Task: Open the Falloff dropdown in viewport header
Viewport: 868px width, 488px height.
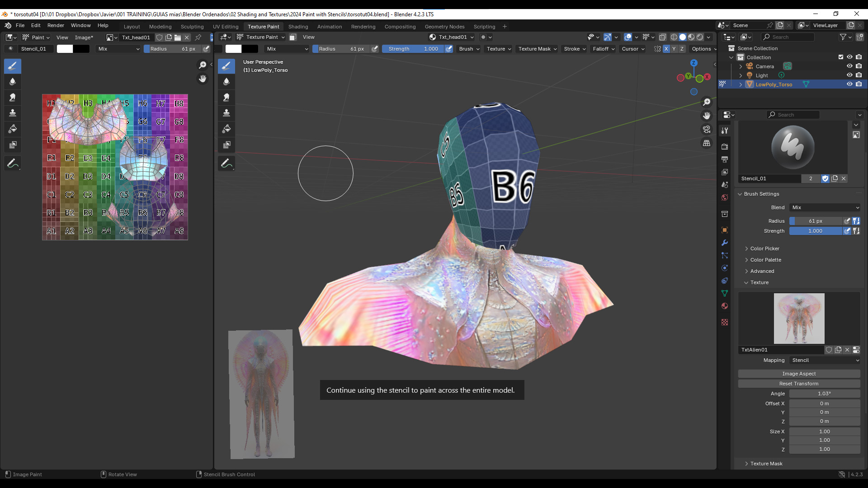Action: pyautogui.click(x=604, y=49)
